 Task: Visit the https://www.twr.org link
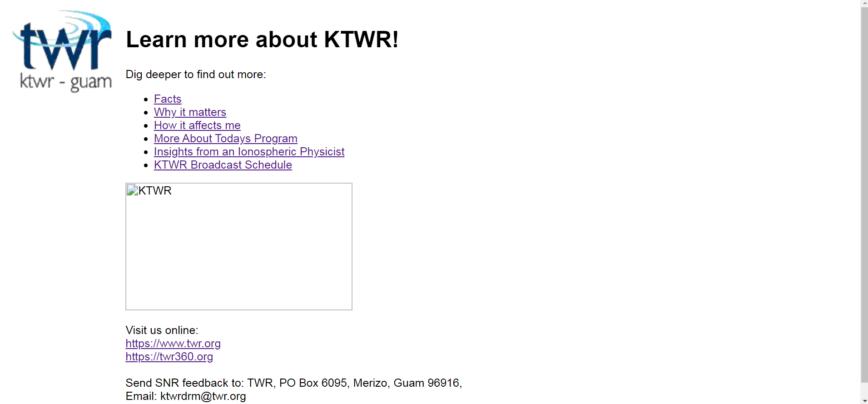click(x=173, y=344)
